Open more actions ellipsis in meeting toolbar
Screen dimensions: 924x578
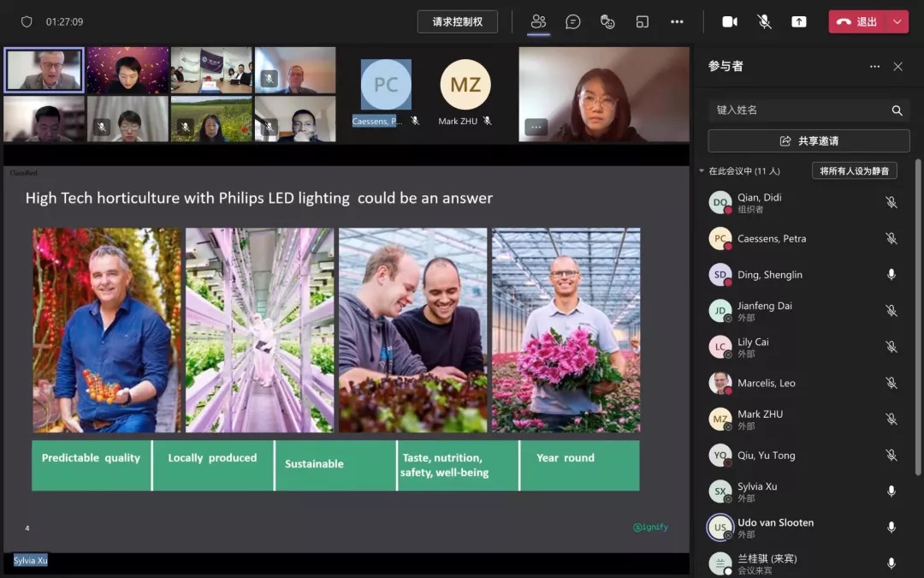pos(677,21)
